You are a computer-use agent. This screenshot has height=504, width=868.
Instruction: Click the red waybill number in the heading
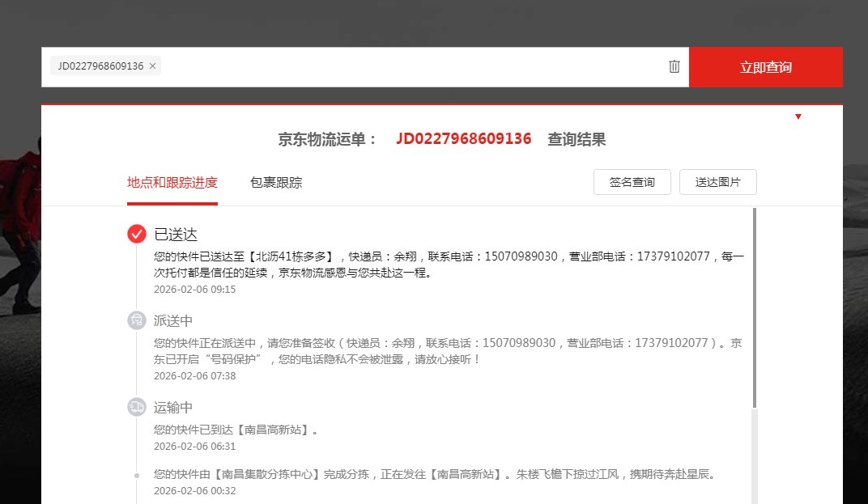[463, 139]
